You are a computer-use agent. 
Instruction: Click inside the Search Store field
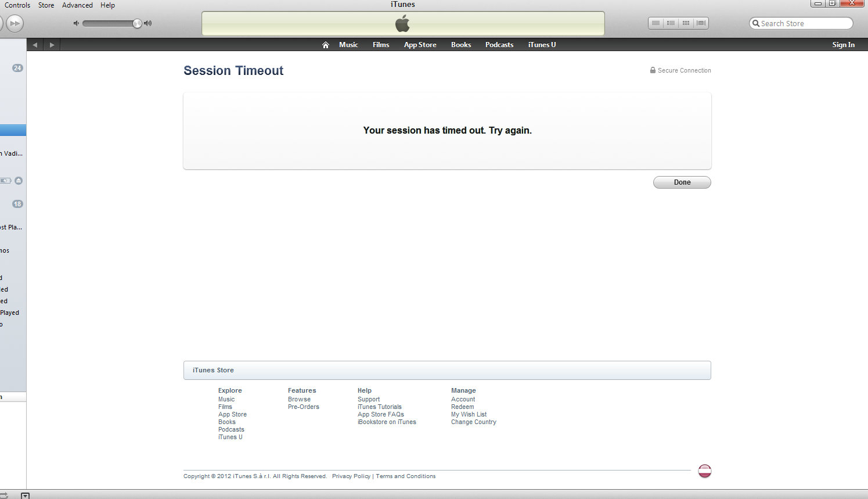(801, 23)
